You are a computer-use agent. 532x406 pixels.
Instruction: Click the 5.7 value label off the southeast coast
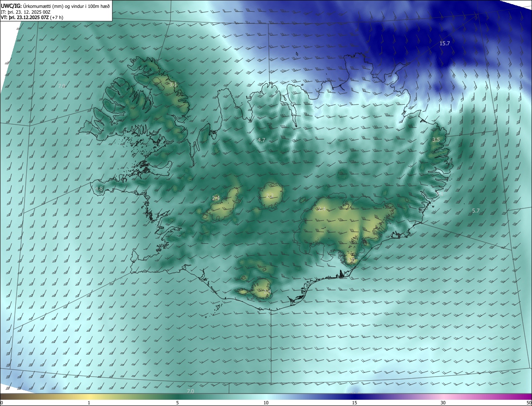476,211
